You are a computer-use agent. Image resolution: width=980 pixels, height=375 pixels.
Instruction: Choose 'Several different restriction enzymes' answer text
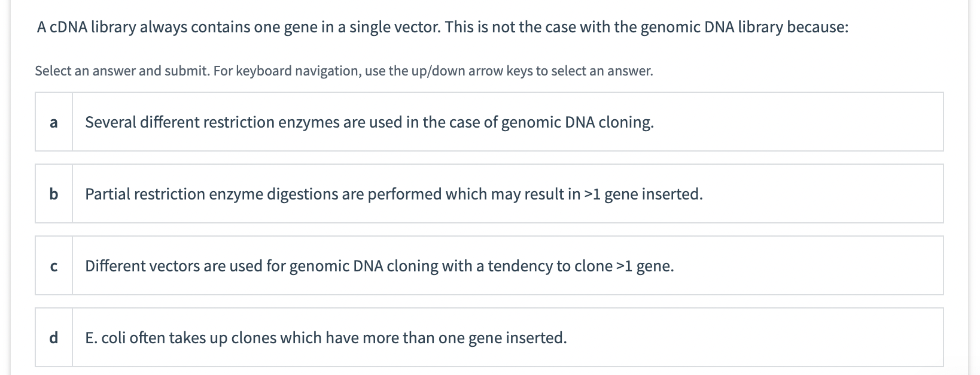[x=369, y=122]
